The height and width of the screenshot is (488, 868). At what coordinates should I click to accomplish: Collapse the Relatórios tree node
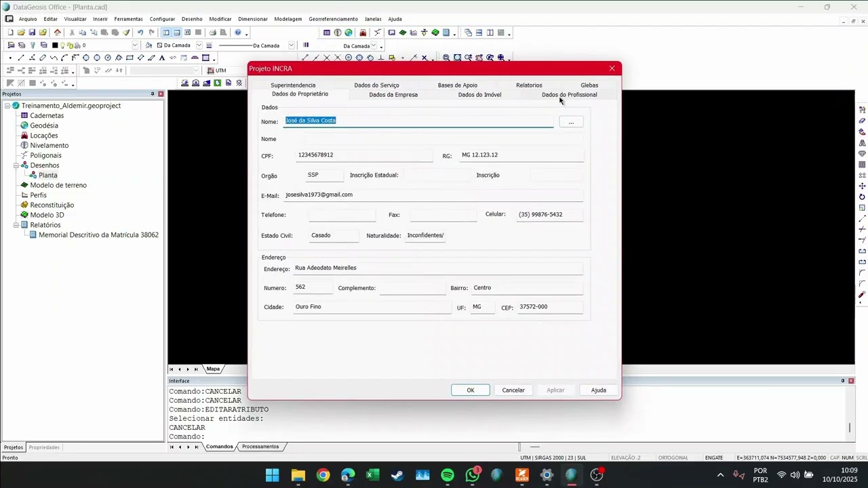pyautogui.click(x=16, y=225)
